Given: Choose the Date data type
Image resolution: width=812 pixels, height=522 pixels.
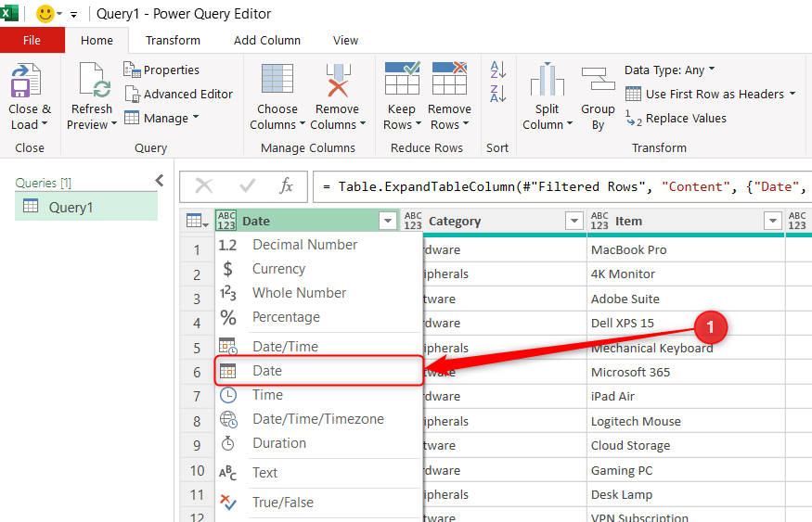Looking at the screenshot, I should point(319,371).
